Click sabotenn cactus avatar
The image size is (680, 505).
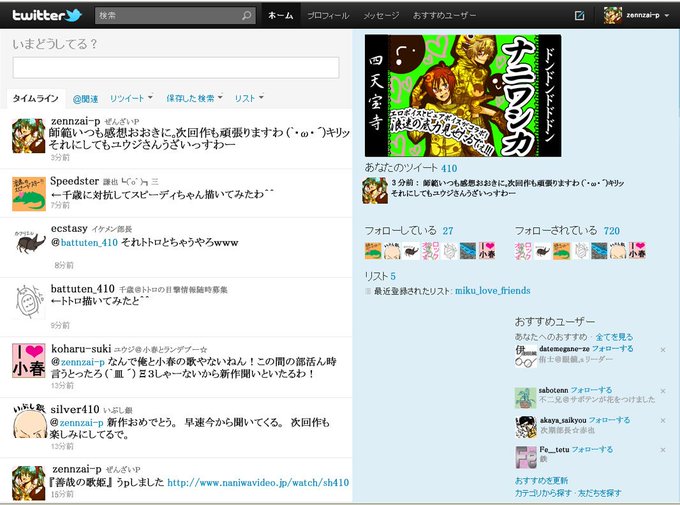pos(526,398)
